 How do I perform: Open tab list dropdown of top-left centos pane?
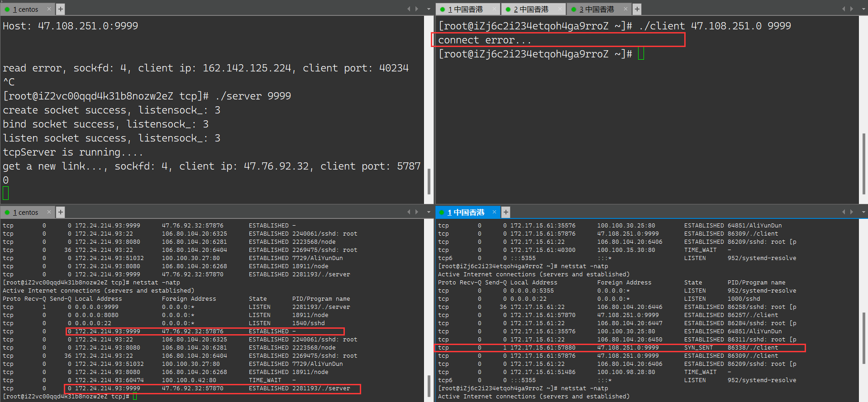tap(429, 9)
